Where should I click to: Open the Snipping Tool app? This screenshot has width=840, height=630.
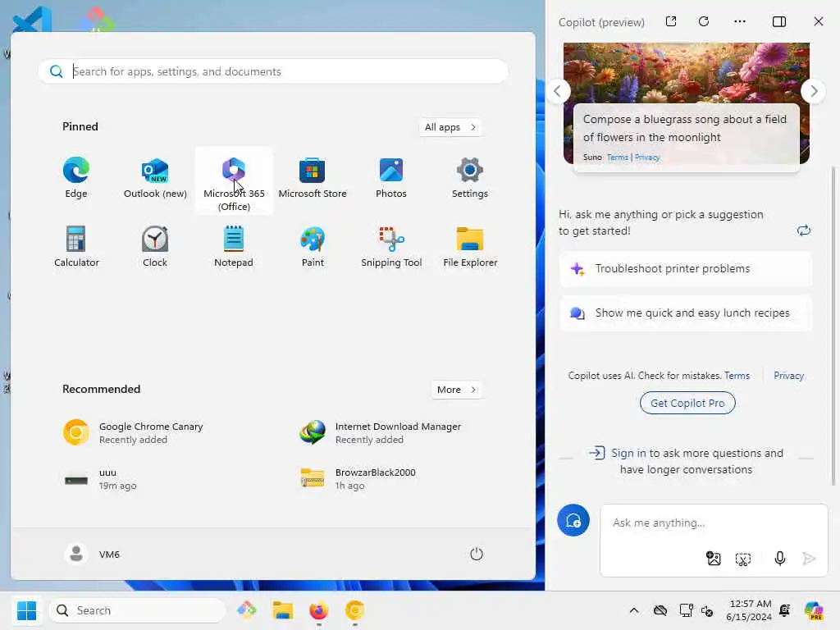(391, 247)
